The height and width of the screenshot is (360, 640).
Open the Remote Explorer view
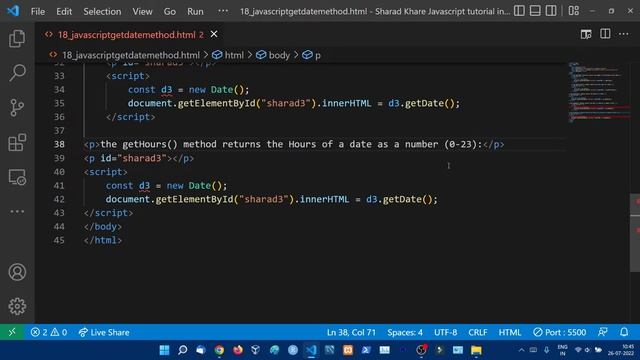[x=17, y=177]
